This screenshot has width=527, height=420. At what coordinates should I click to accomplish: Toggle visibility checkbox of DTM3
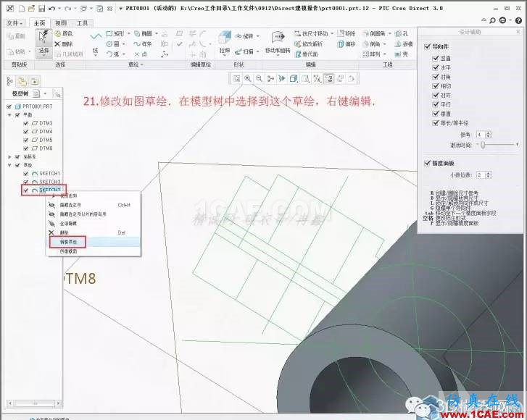(26, 123)
